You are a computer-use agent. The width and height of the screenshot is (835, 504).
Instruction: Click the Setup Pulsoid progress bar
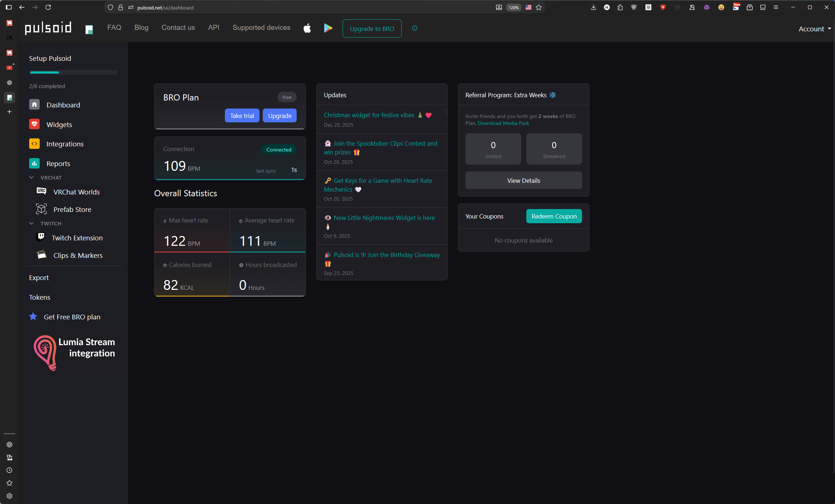click(x=73, y=72)
